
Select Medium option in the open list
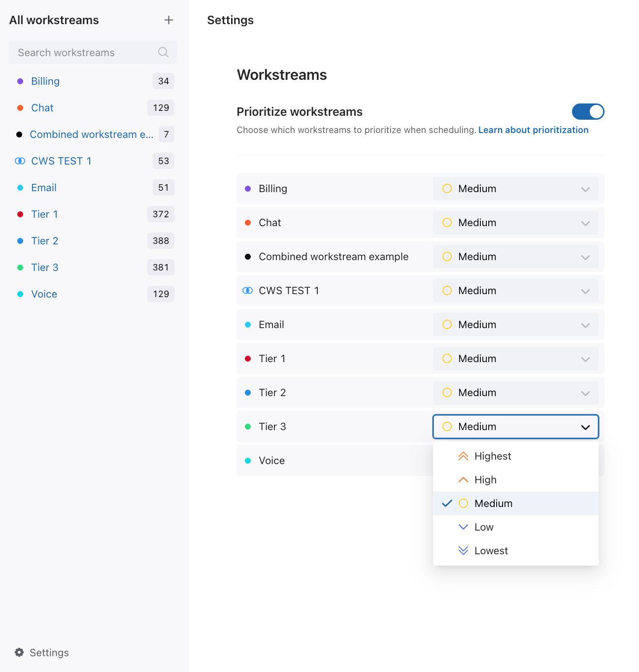[x=493, y=504]
